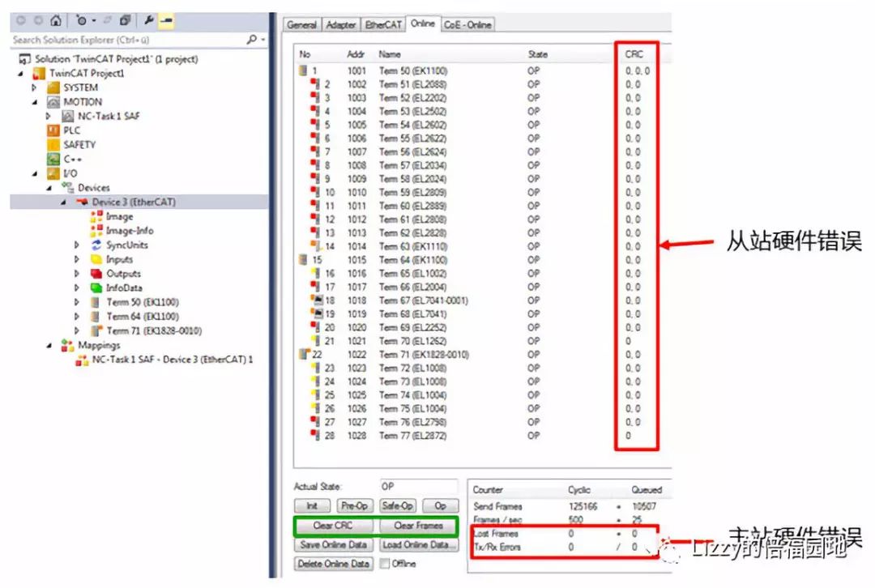
Task: Open the pending changes filter dropdown arrow
Action: 94,21
